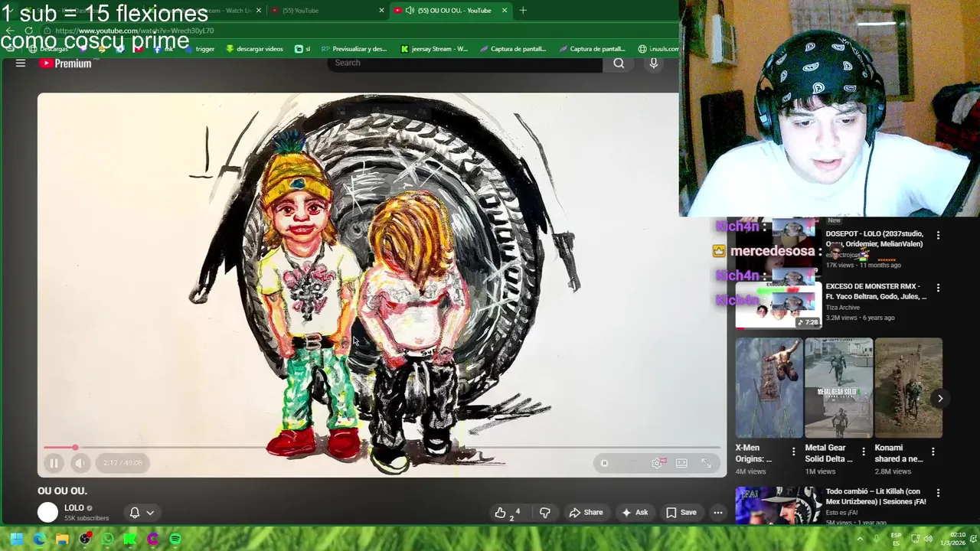The image size is (980, 551).
Task: Open ESP language input indicator
Action: [896, 539]
